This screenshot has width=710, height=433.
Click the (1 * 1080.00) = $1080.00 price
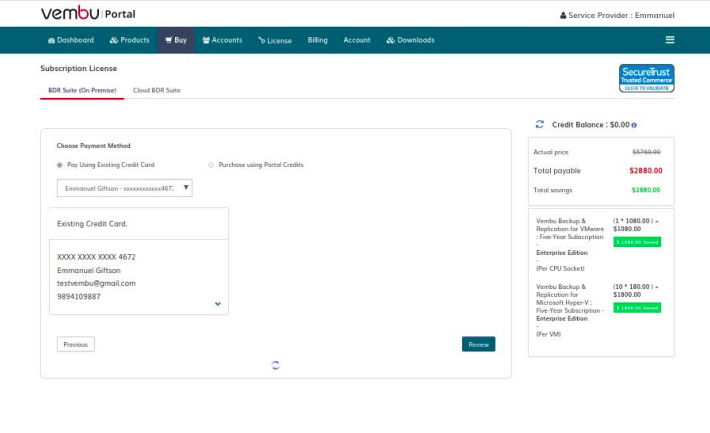(636, 225)
